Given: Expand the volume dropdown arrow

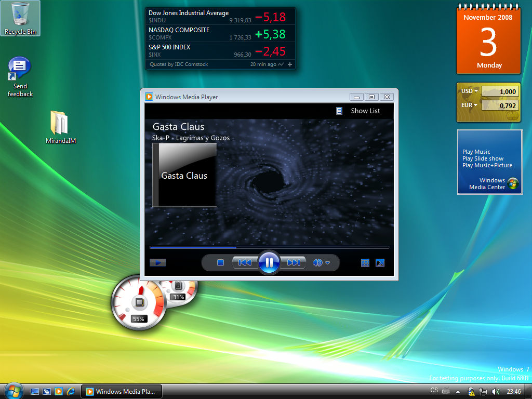Looking at the screenshot, I should click(327, 262).
